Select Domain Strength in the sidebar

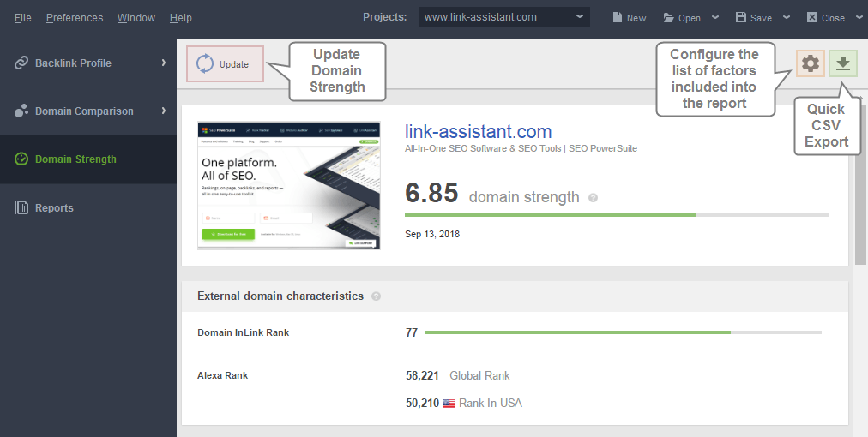(x=88, y=159)
